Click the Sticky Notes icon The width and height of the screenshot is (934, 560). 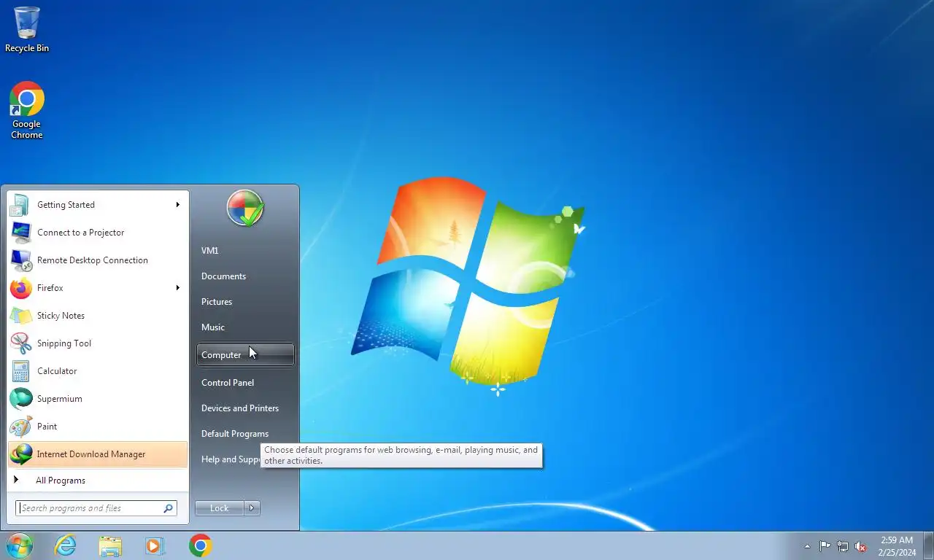click(x=20, y=316)
